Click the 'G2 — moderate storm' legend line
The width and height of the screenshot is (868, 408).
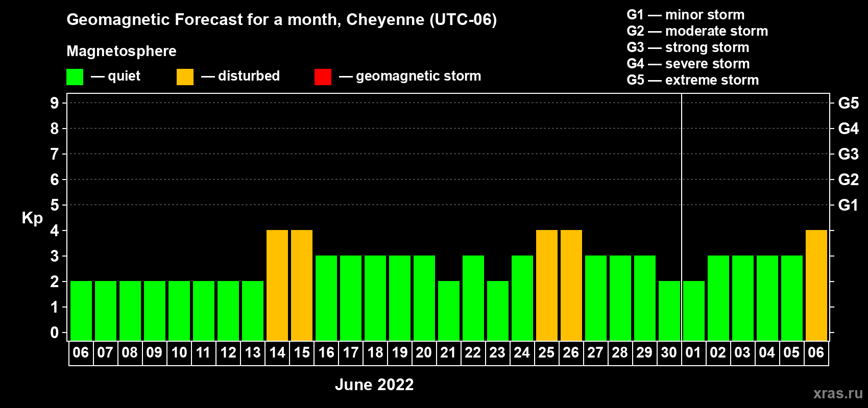697,31
